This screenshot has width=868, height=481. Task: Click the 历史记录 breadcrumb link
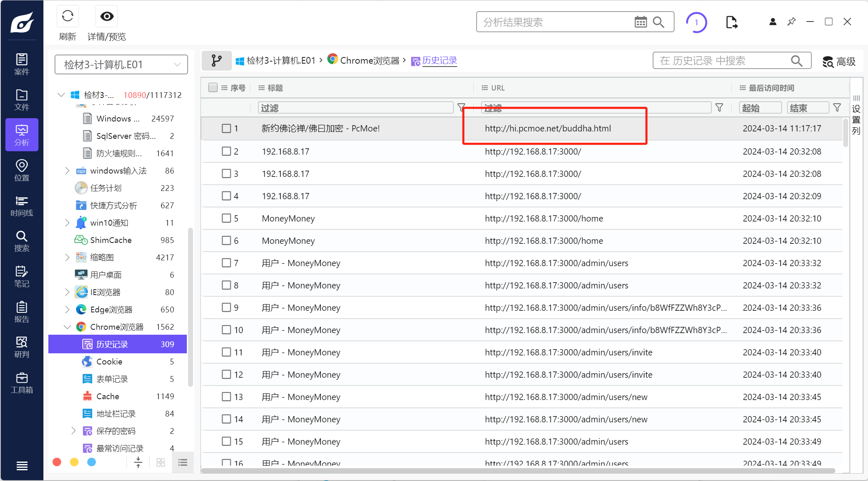click(x=439, y=61)
